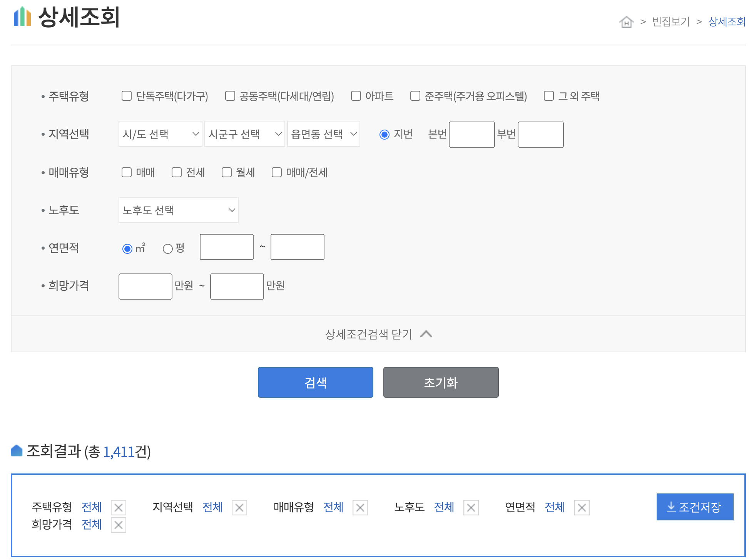Click the home icon in breadcrumb
This screenshot has height=560, width=749.
(626, 22)
